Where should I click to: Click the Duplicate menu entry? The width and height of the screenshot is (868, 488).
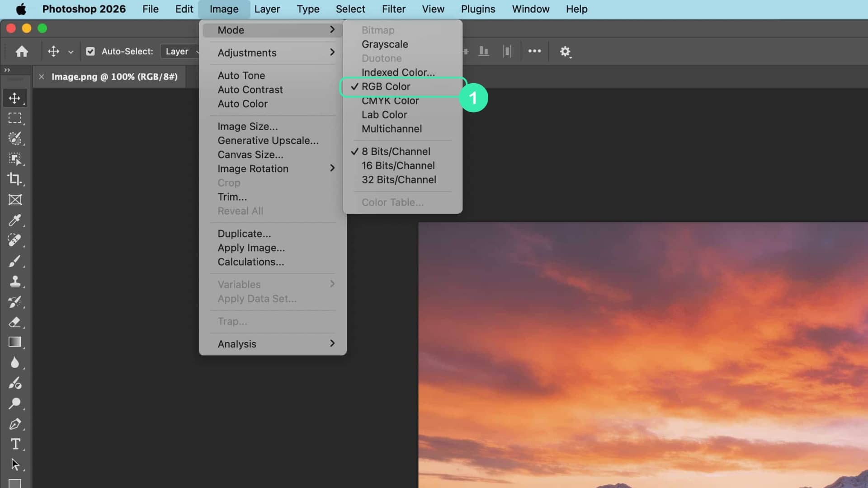pos(273,234)
